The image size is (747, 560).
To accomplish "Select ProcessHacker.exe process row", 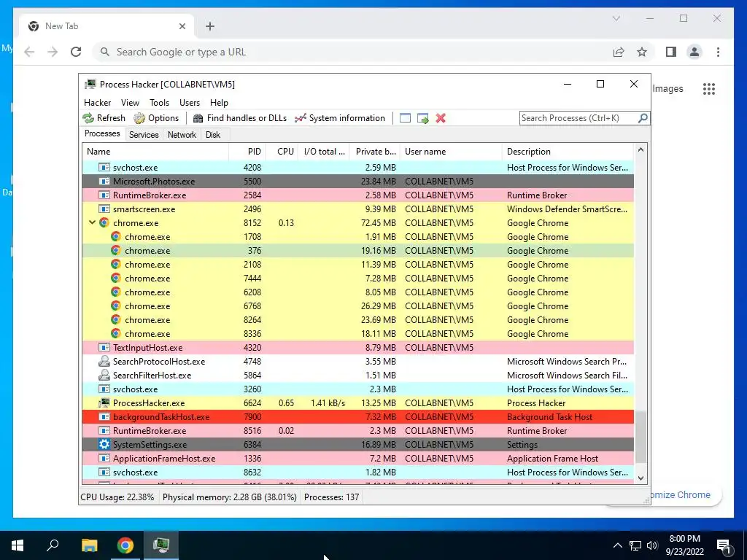I will pyautogui.click(x=358, y=402).
